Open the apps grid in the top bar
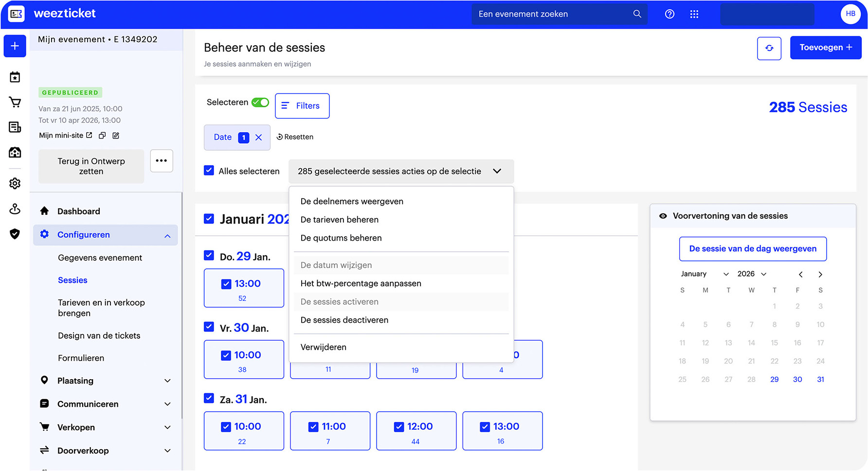This screenshot has width=868, height=471. 694,14
